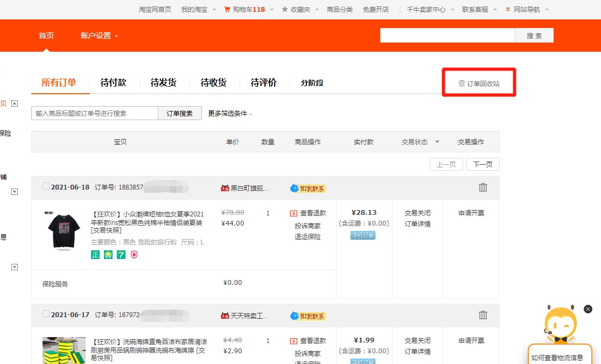This screenshot has width=601, height=364.
Task: Click the 手机订单 tag under ¥28.13
Action: [363, 235]
